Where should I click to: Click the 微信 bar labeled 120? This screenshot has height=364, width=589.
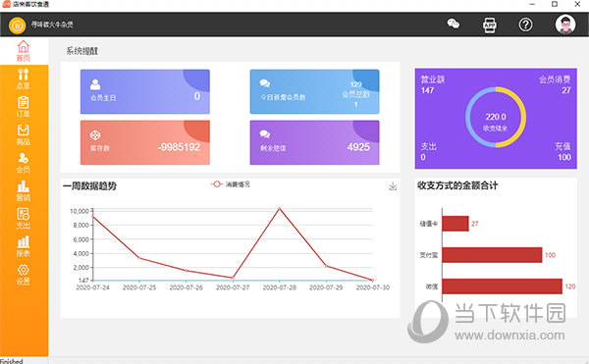tap(502, 286)
